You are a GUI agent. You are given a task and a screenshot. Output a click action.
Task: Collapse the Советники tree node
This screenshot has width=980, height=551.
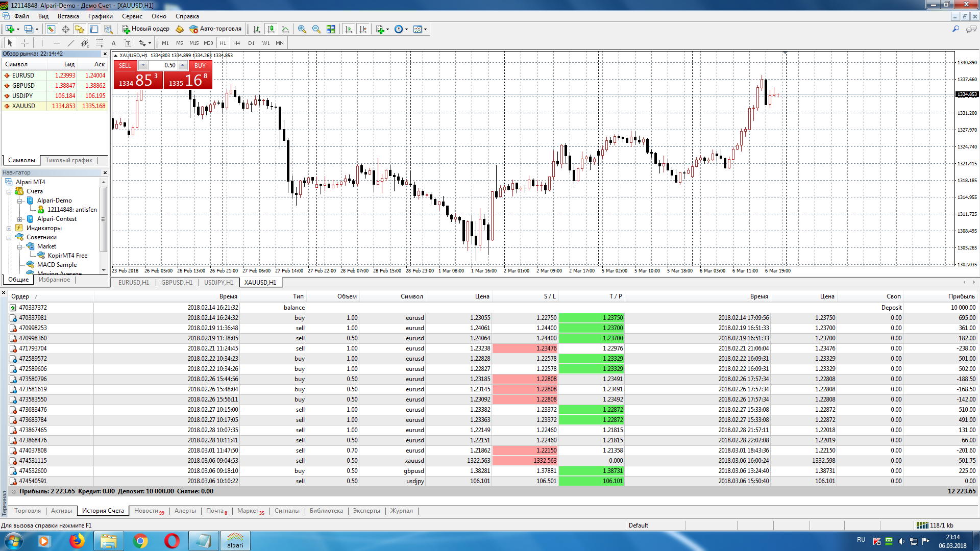[x=9, y=237]
